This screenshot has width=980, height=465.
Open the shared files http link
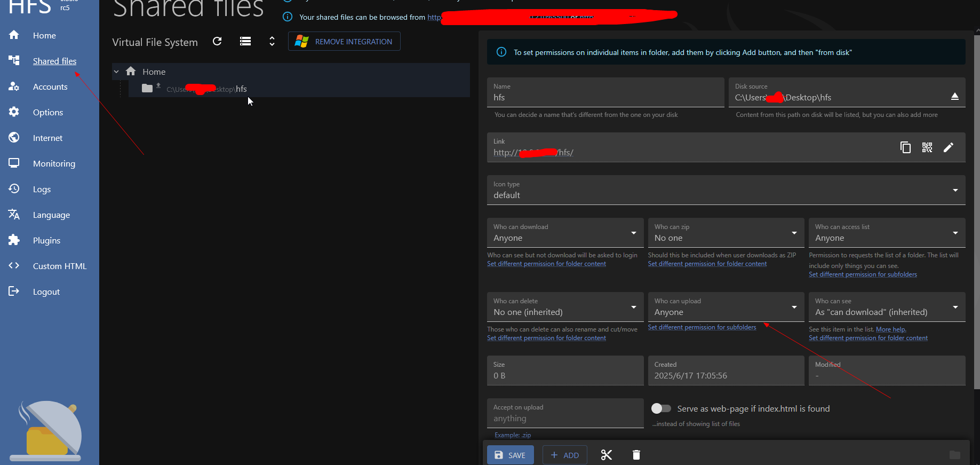pyautogui.click(x=434, y=17)
